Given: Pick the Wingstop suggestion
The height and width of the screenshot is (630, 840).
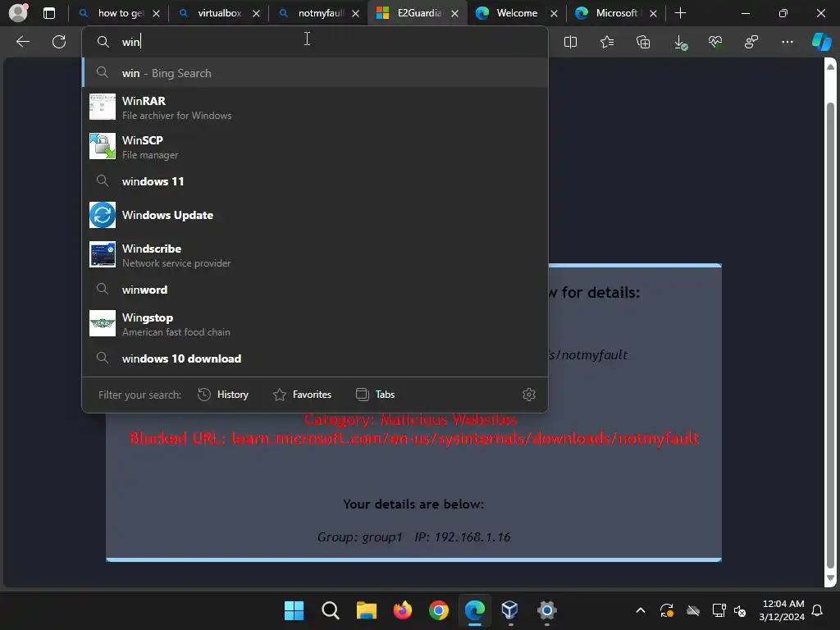Looking at the screenshot, I should click(x=315, y=324).
